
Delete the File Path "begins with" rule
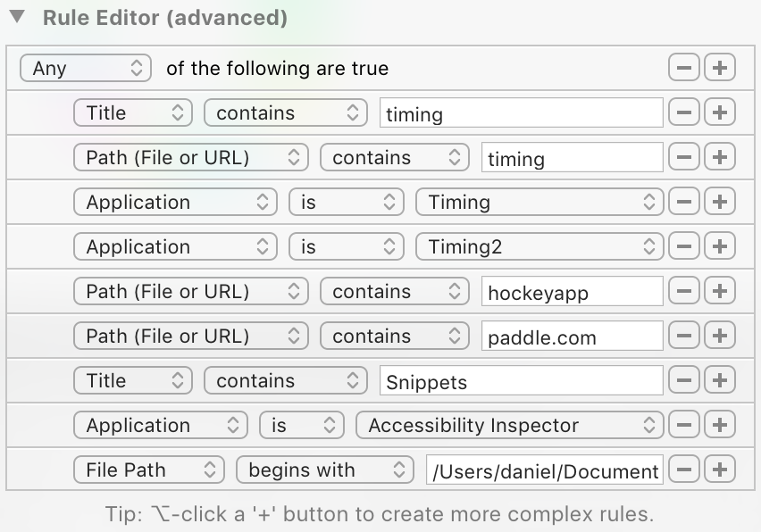pyautogui.click(x=683, y=470)
